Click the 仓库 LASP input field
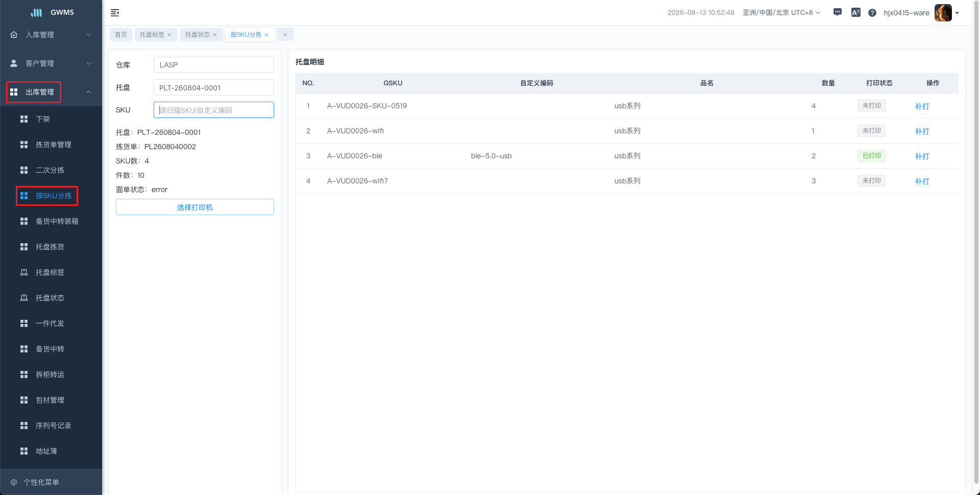 (x=214, y=65)
